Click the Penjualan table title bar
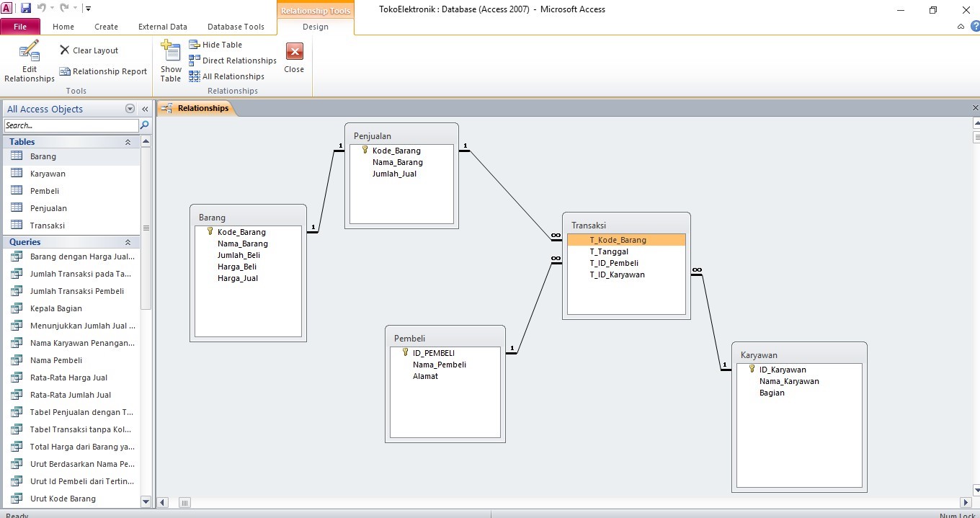Image resolution: width=980 pixels, height=518 pixels. click(401, 135)
